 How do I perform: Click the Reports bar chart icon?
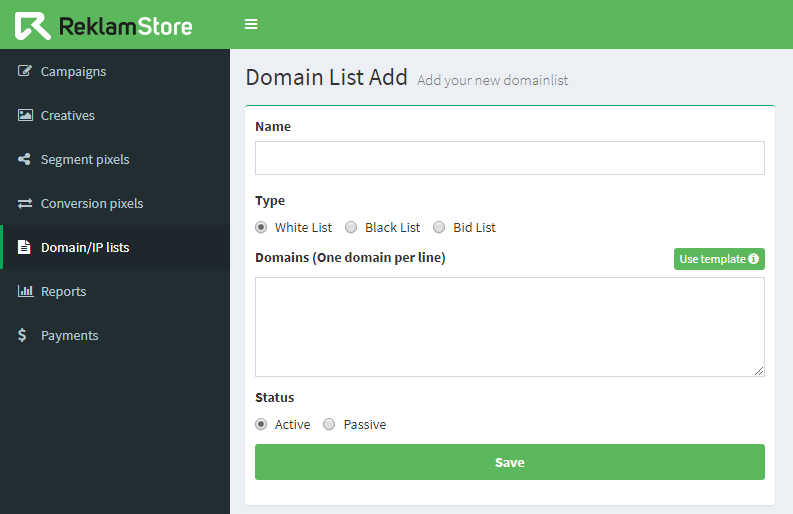tap(25, 291)
